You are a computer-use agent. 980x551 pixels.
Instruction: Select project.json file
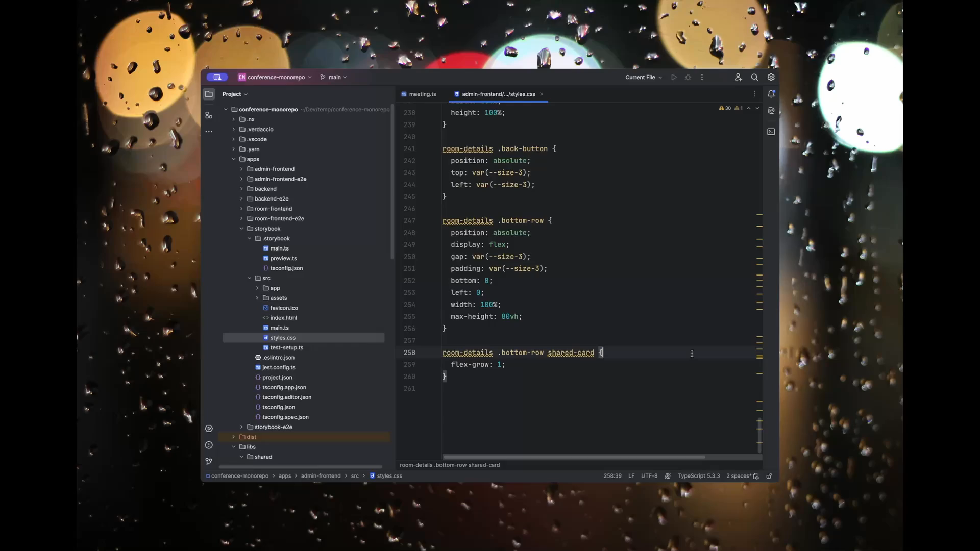[274, 378]
